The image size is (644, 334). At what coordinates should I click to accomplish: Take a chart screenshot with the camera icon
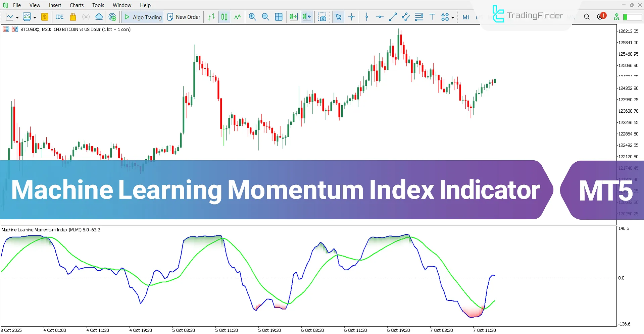[x=323, y=17]
